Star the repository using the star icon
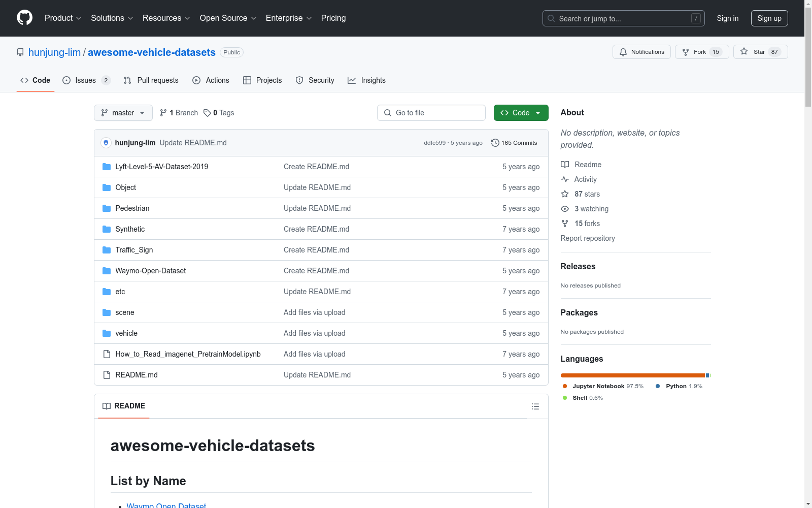Image resolution: width=812 pixels, height=508 pixels. tap(744, 51)
